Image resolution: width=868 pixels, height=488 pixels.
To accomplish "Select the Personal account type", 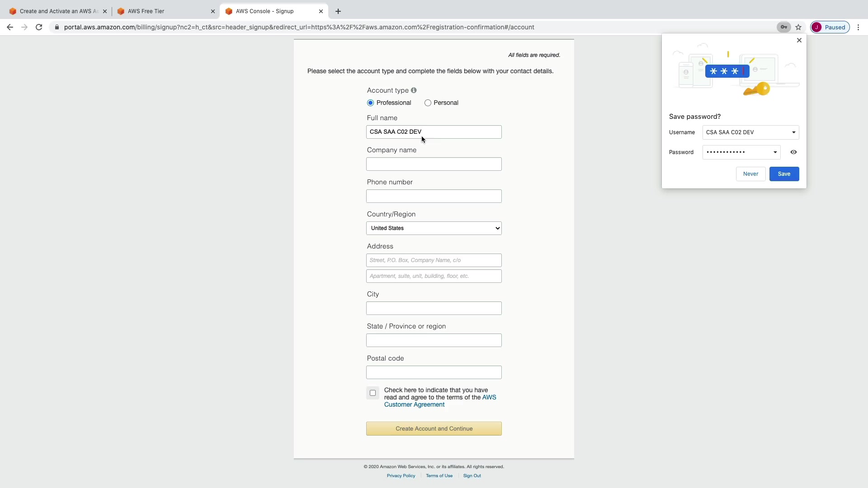I will pos(428,103).
